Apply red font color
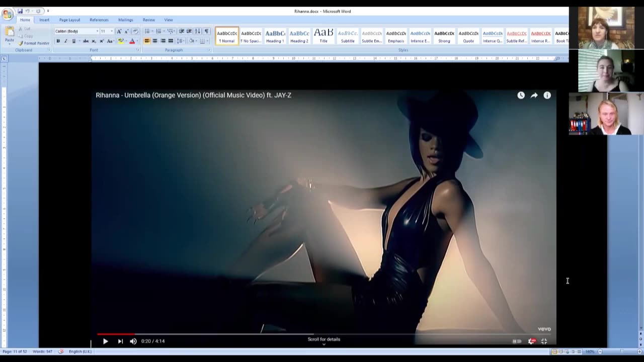Image resolution: width=644 pixels, height=362 pixels. pos(132,41)
